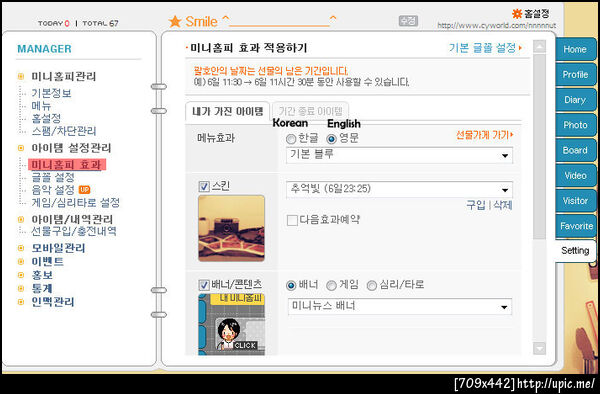Open the 홍보 menu
The image size is (600, 394).
42,275
